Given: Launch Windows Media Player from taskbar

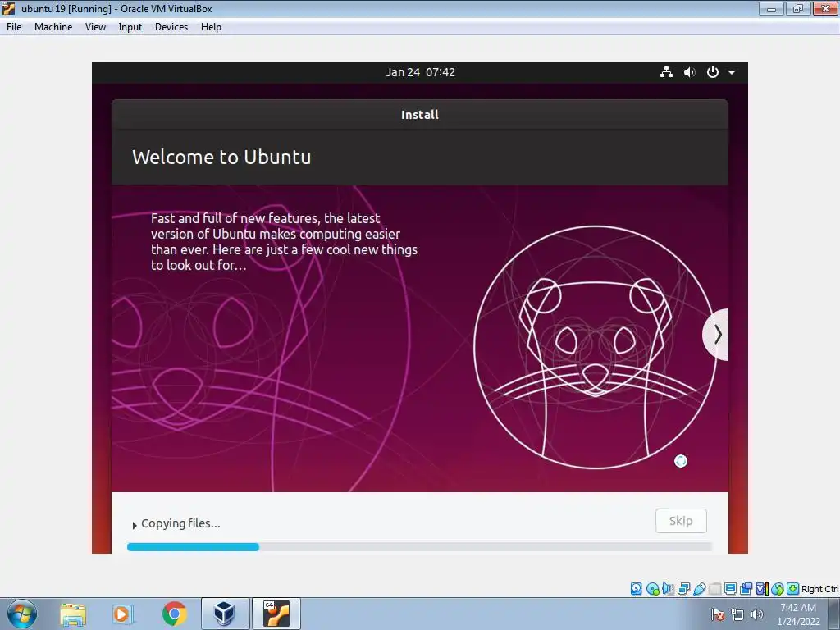Looking at the screenshot, I should tap(122, 614).
